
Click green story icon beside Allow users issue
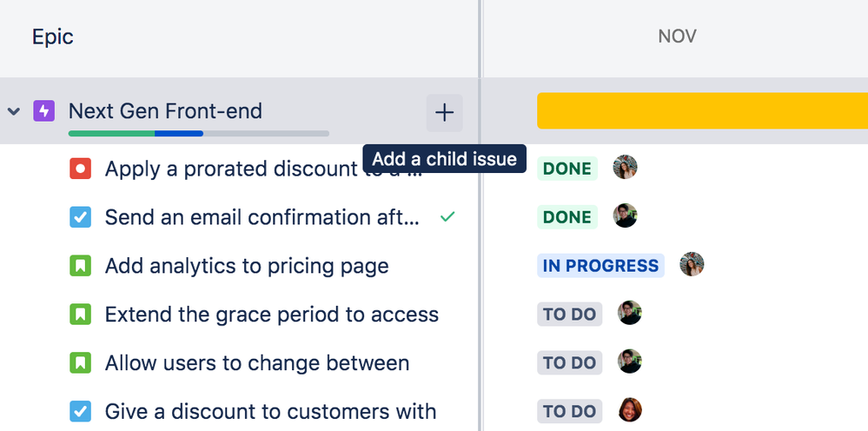point(80,362)
